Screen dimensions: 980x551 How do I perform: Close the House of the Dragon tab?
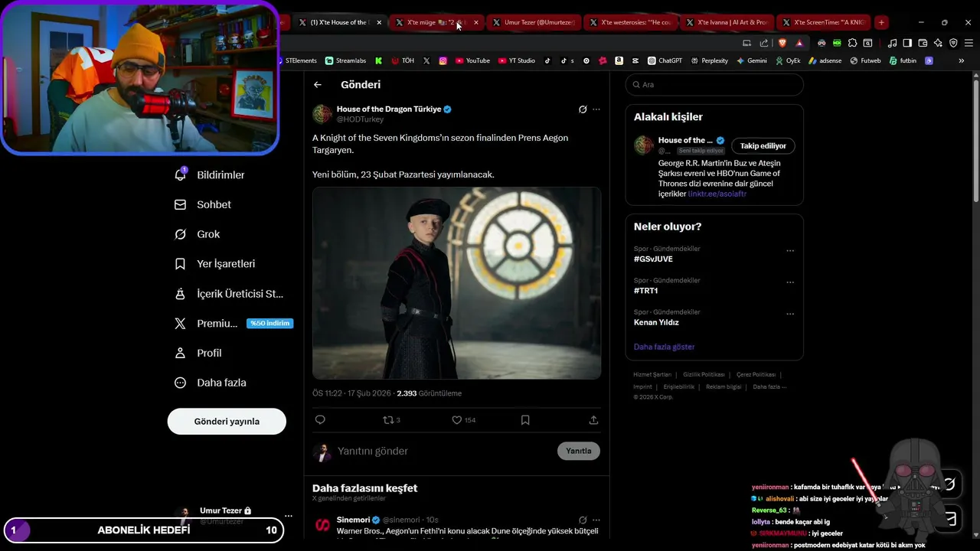tap(379, 22)
